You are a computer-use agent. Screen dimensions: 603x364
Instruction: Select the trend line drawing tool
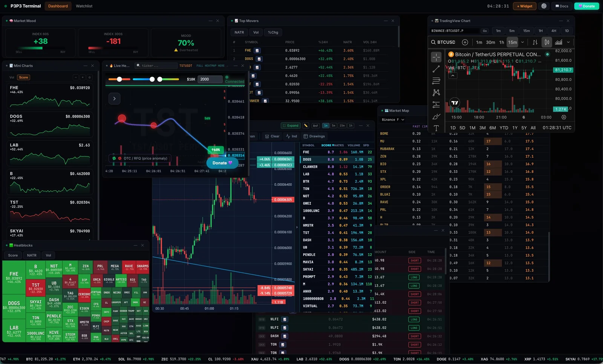coord(436,69)
